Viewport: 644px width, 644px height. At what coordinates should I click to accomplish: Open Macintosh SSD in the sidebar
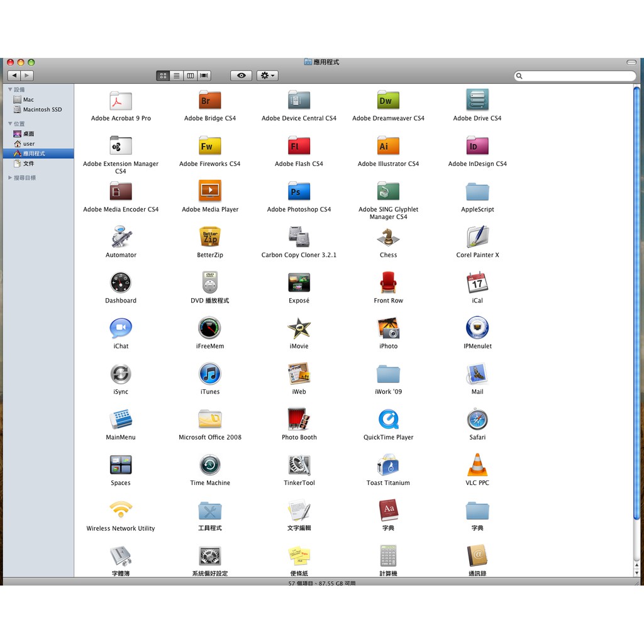point(38,109)
